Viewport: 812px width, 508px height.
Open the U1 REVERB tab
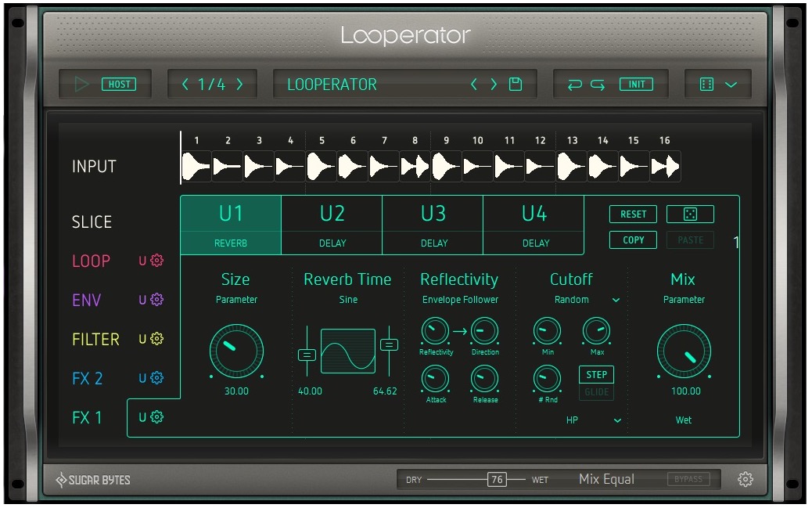coord(231,225)
